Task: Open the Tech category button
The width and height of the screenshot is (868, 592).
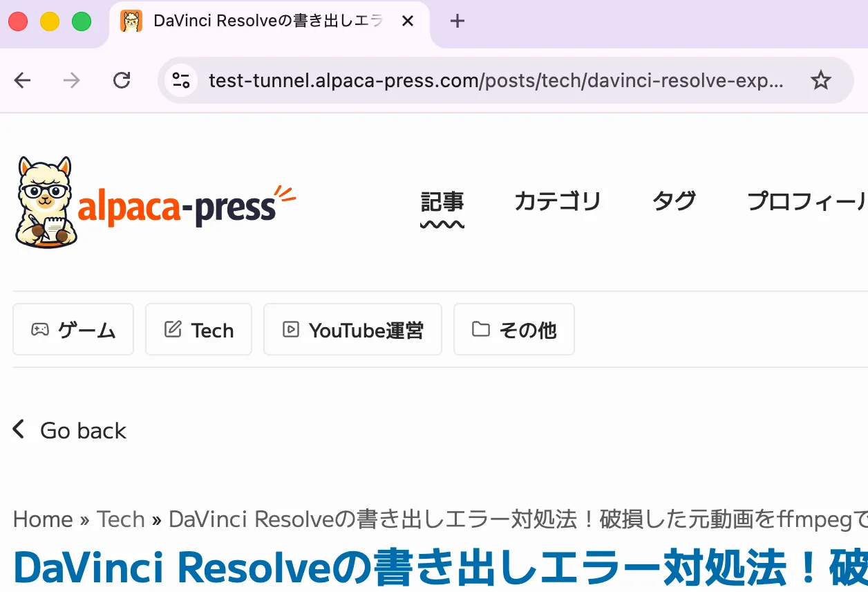Action: (x=198, y=329)
